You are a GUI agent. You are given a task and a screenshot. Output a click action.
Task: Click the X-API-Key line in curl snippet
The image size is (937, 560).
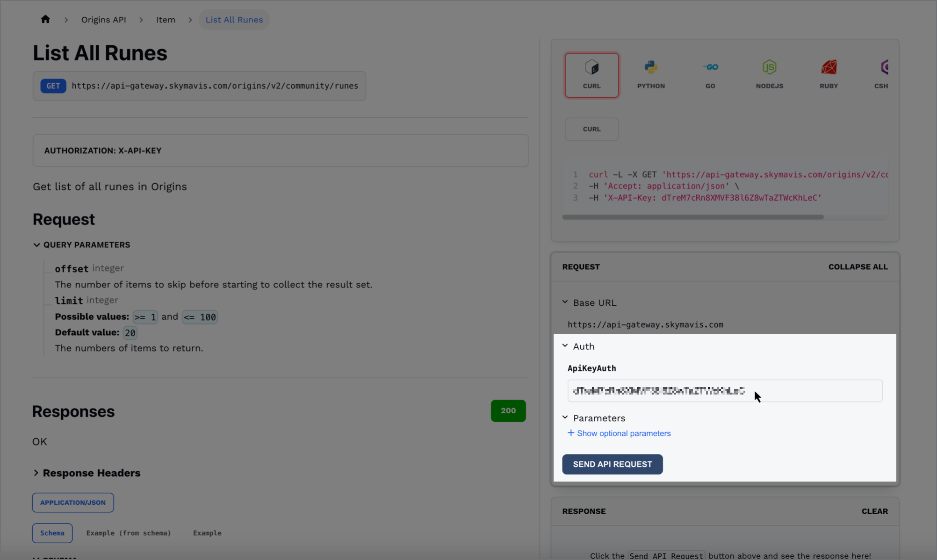[705, 198]
